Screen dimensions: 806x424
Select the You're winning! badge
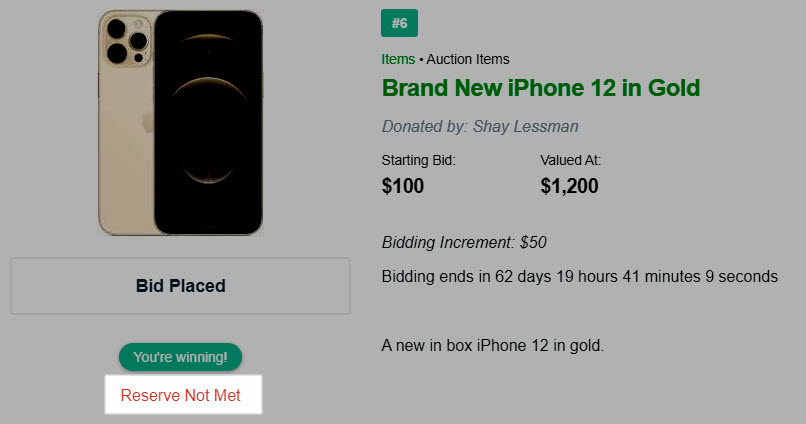tap(180, 357)
